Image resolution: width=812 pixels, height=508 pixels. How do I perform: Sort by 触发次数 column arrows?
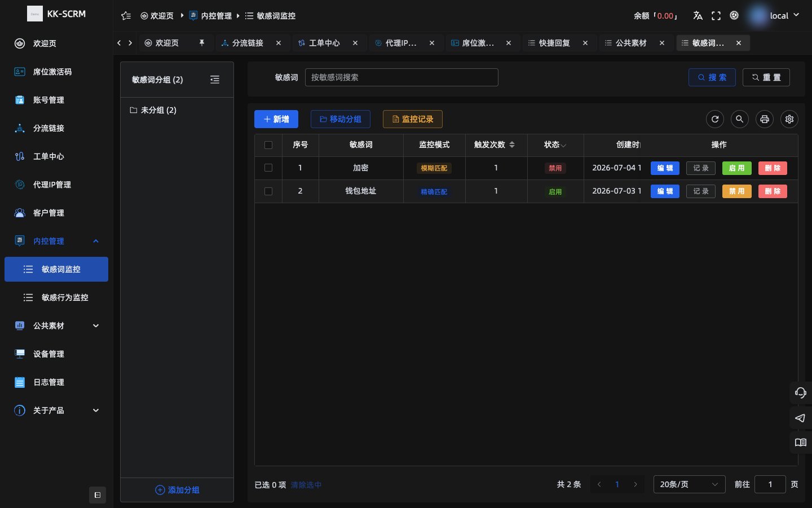click(512, 144)
